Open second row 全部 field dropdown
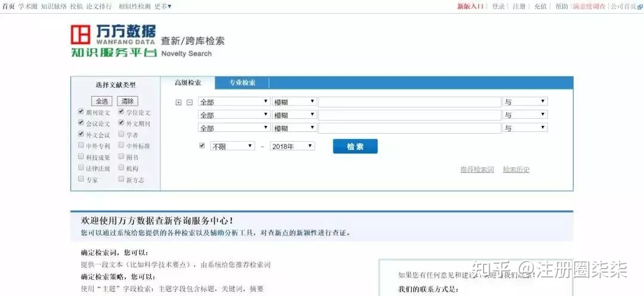The height and width of the screenshot is (296, 644). (234, 115)
